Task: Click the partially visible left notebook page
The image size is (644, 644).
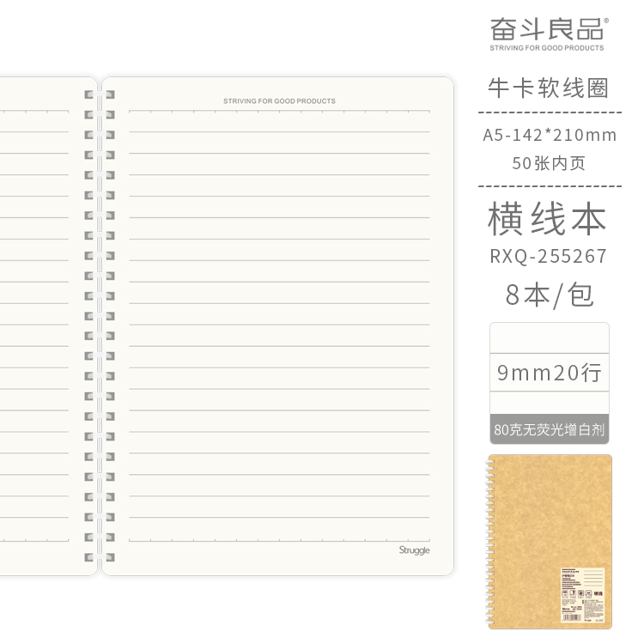Action: click(39, 326)
